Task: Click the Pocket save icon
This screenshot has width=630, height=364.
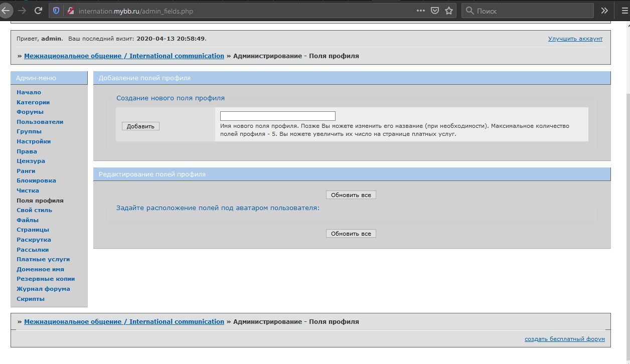Action: pyautogui.click(x=435, y=11)
